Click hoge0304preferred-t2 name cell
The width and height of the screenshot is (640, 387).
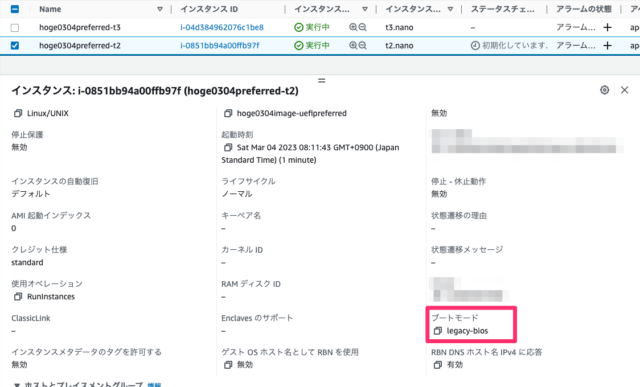click(80, 45)
